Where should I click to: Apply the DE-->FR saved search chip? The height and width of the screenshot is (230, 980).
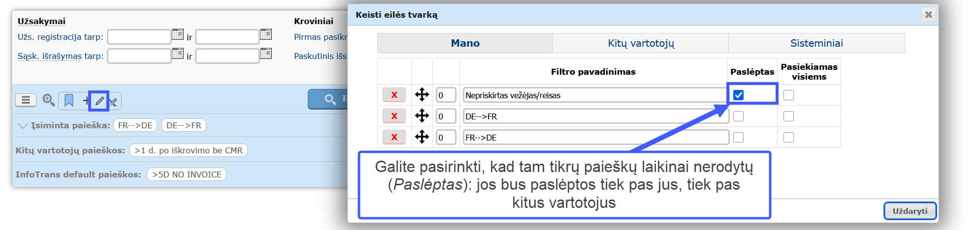(184, 125)
